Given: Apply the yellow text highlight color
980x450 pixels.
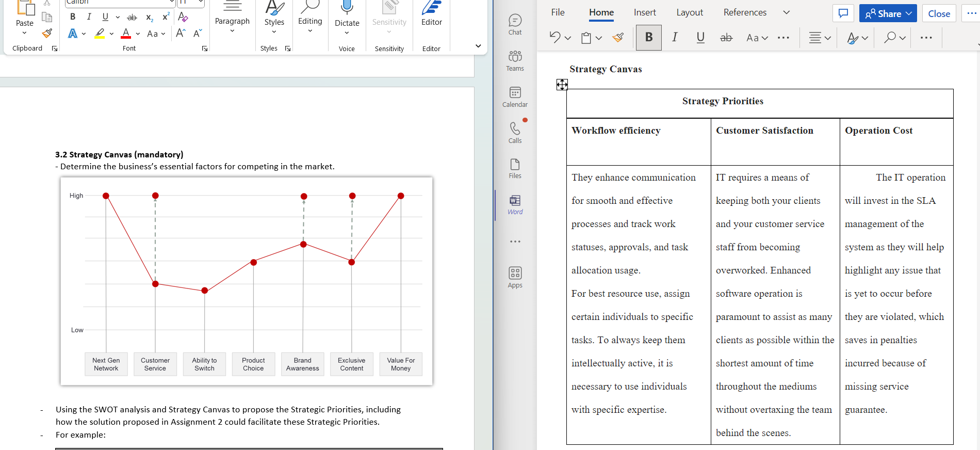Looking at the screenshot, I should point(100,34).
